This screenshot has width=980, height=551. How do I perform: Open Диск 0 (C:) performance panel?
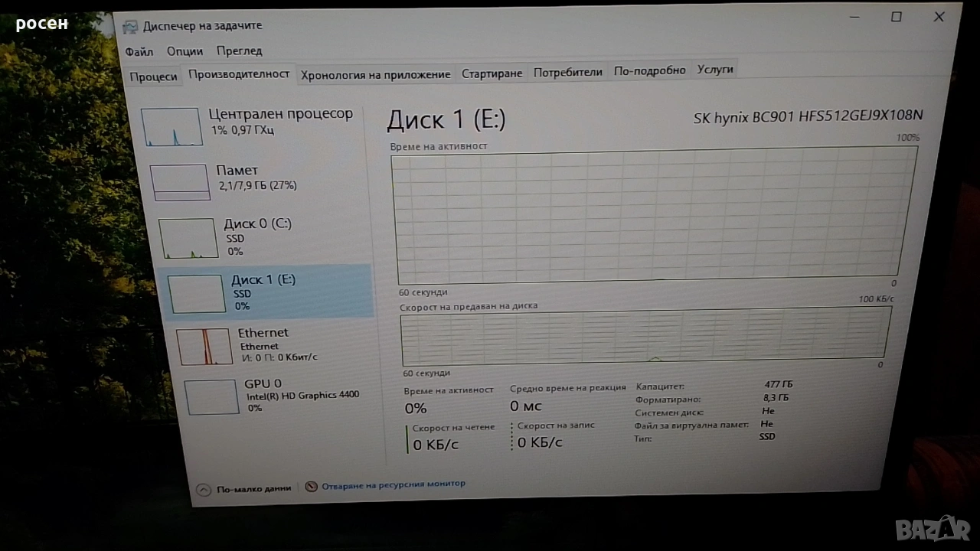click(x=188, y=238)
